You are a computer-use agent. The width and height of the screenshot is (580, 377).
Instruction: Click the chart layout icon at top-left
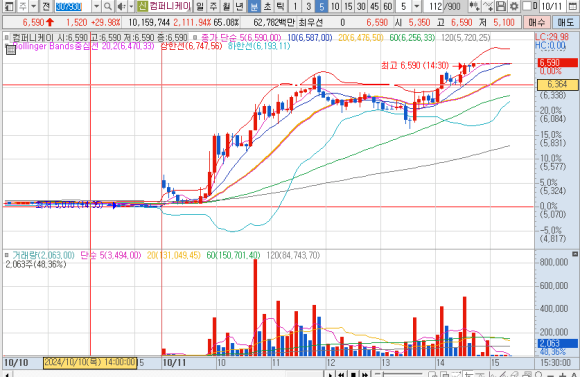tap(9, 6)
